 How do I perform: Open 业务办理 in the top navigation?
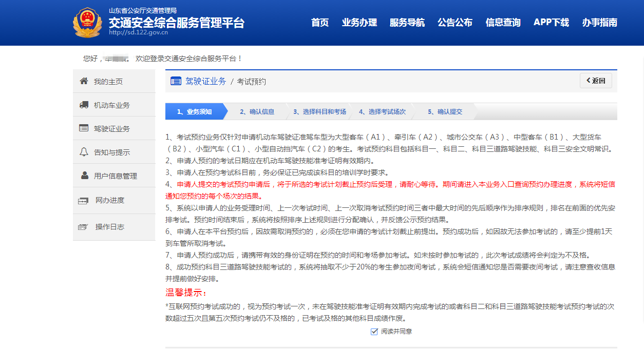pyautogui.click(x=359, y=23)
